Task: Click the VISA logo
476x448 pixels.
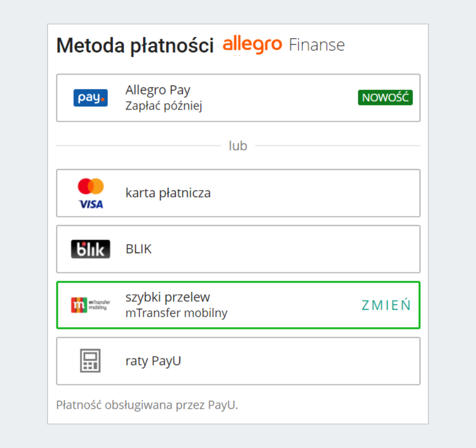Action: [91, 204]
